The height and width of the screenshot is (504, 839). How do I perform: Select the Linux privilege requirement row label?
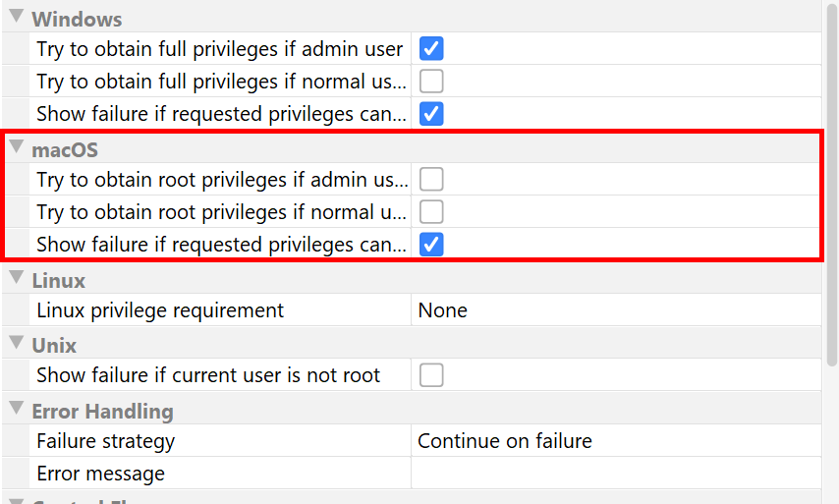[160, 310]
